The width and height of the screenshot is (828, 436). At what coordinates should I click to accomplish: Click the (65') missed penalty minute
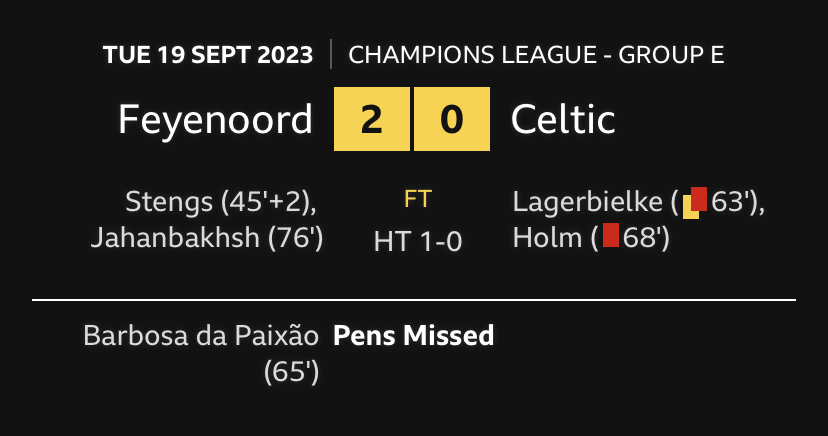coord(291,372)
